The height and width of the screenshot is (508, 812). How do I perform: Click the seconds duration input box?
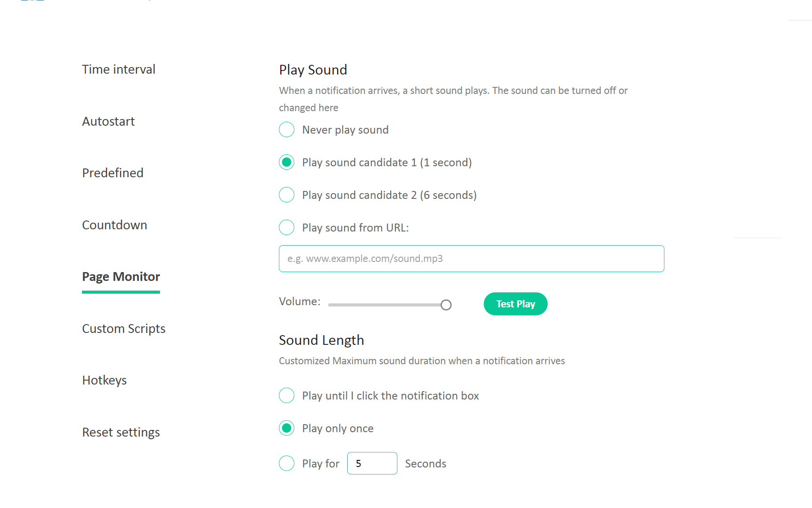(372, 463)
